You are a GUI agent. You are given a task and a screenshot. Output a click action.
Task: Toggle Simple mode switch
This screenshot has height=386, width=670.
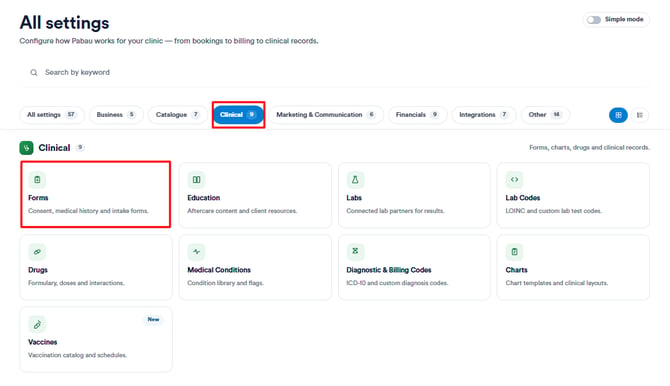pyautogui.click(x=594, y=20)
